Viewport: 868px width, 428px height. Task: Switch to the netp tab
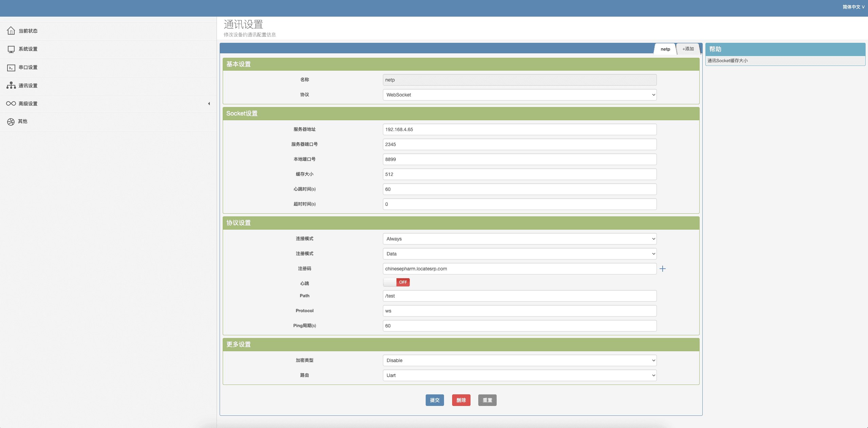pyautogui.click(x=665, y=49)
